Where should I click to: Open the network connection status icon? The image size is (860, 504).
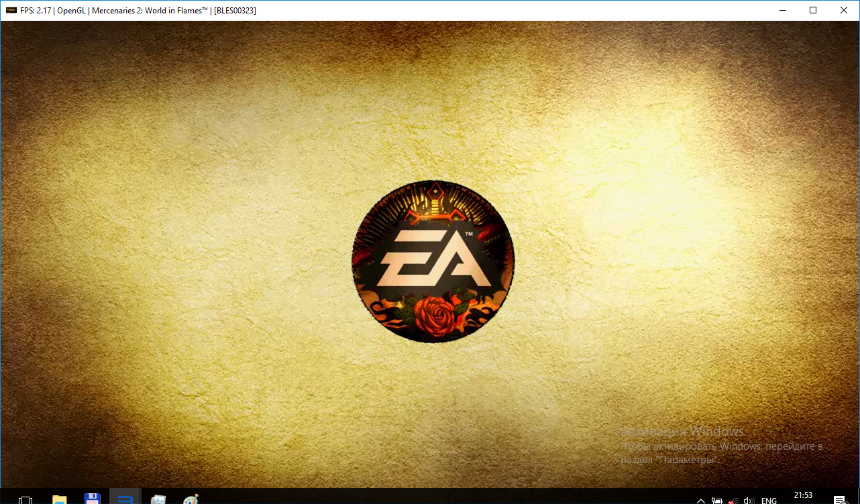[x=733, y=501]
